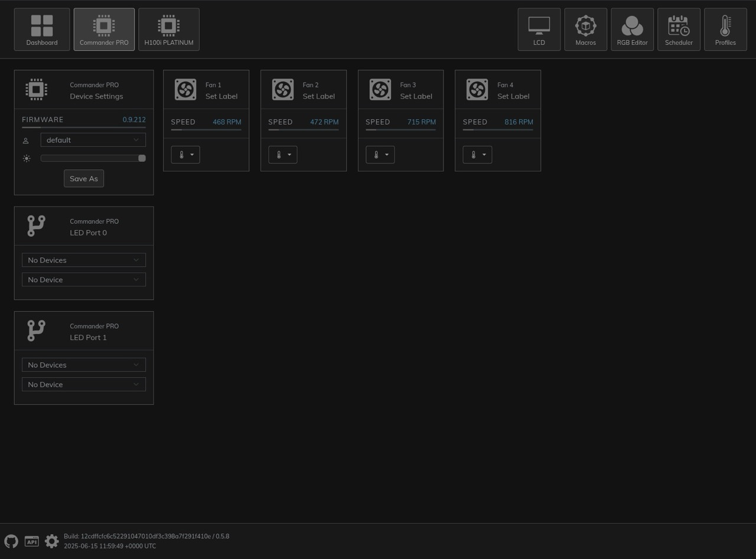Click Fan 2 Set Label text
The image size is (756, 559).
pos(318,96)
